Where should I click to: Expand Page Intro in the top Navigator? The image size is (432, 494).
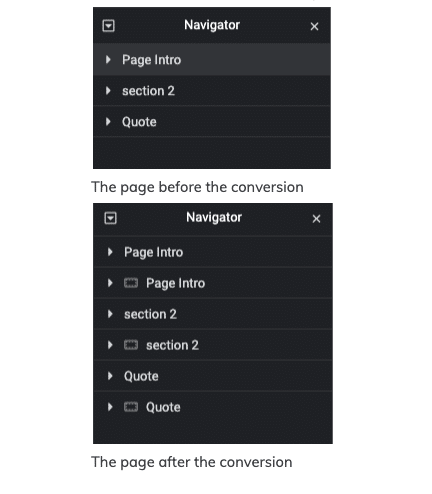[x=108, y=60]
